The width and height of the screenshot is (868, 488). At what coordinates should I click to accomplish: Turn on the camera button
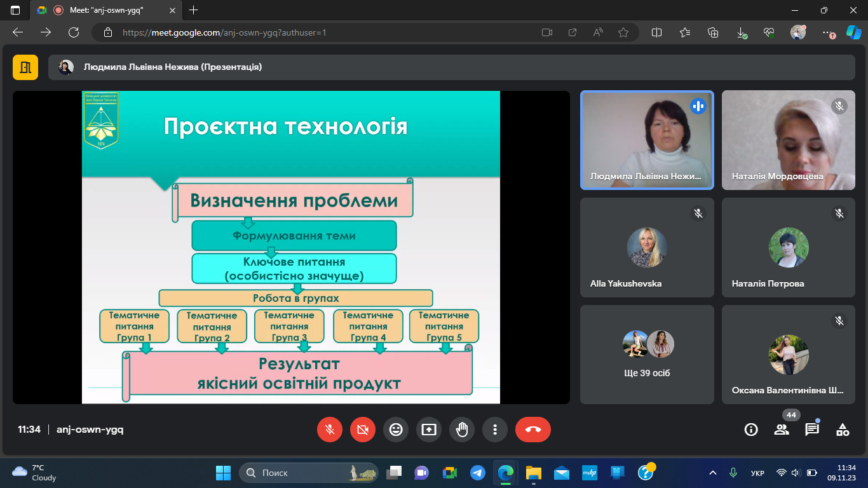coord(363,430)
